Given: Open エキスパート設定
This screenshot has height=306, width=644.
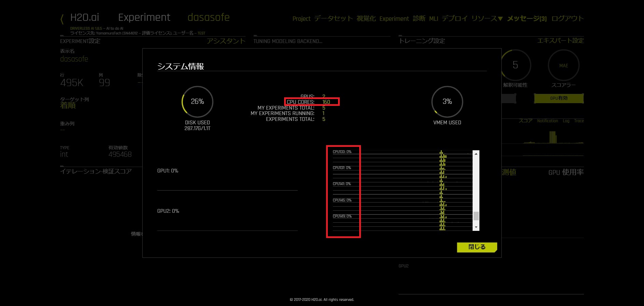Looking at the screenshot, I should click(560, 41).
